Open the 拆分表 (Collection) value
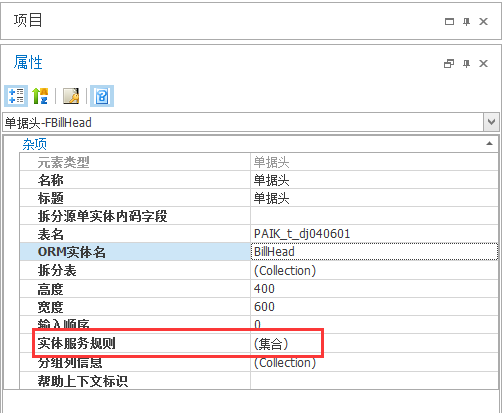This screenshot has height=413, width=502. click(x=374, y=270)
